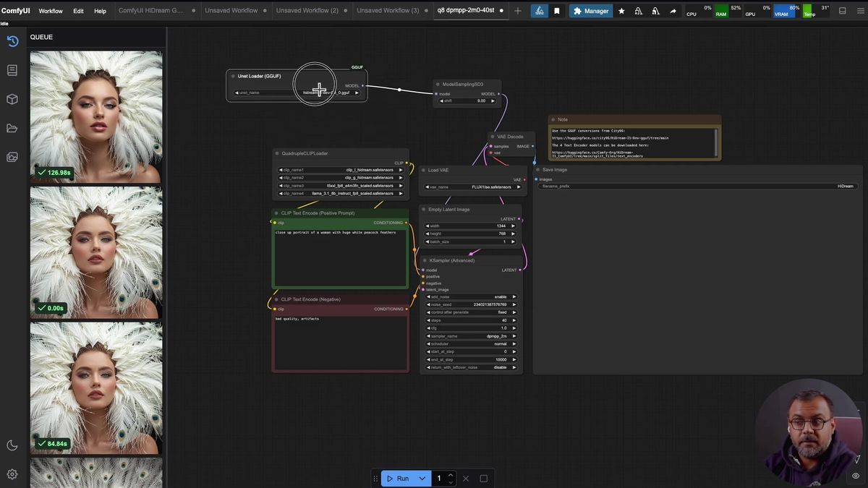The height and width of the screenshot is (488, 868).
Task: Switch to Unsaved Workflow (2) tab
Action: click(x=307, y=11)
